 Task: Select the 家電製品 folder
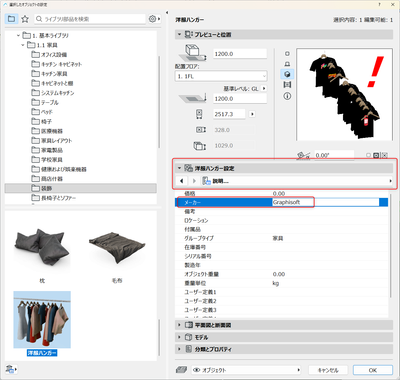point(47,150)
